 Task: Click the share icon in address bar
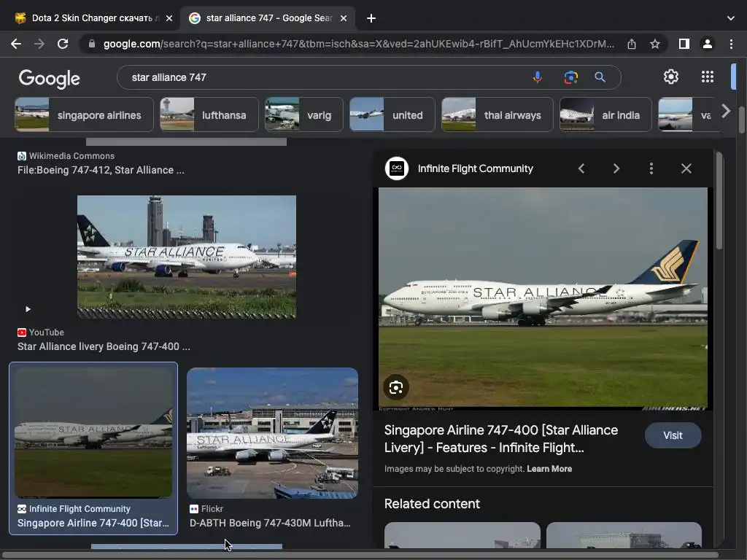[631, 44]
